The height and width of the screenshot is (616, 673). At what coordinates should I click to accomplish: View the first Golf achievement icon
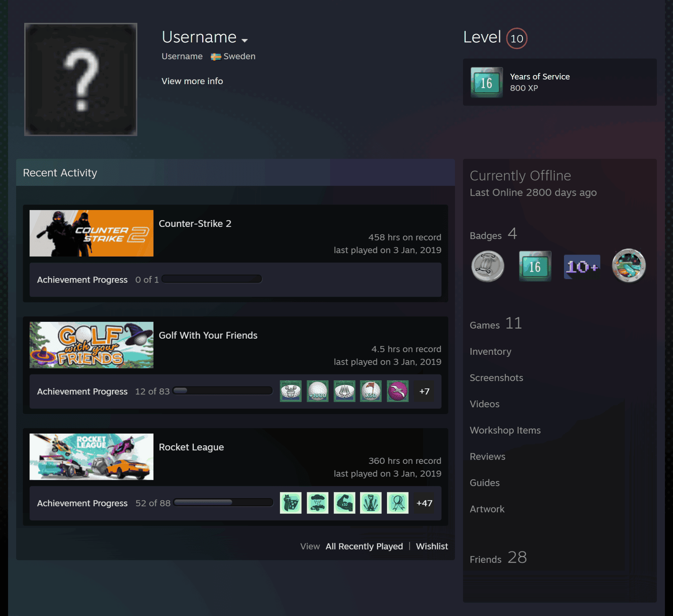[291, 391]
